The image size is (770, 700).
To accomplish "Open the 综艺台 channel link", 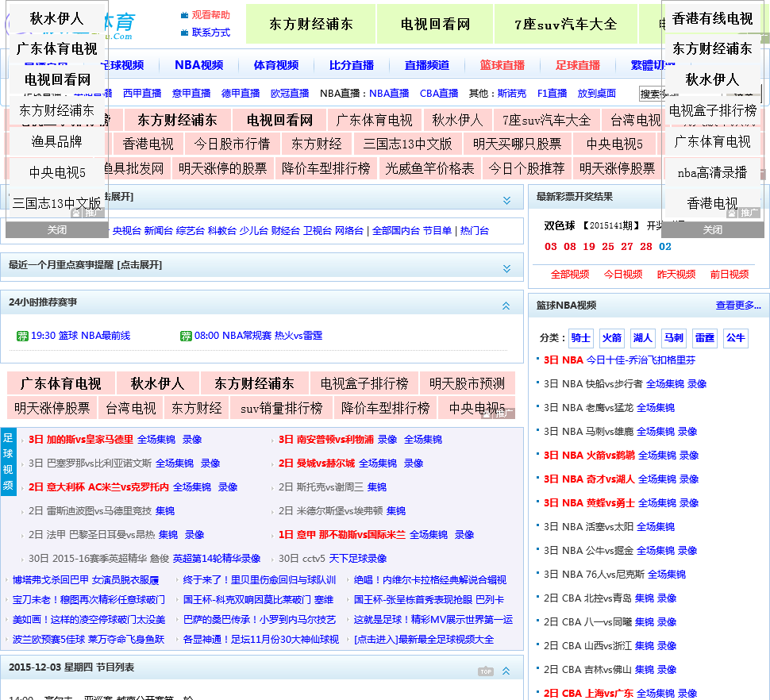I will pos(190,231).
